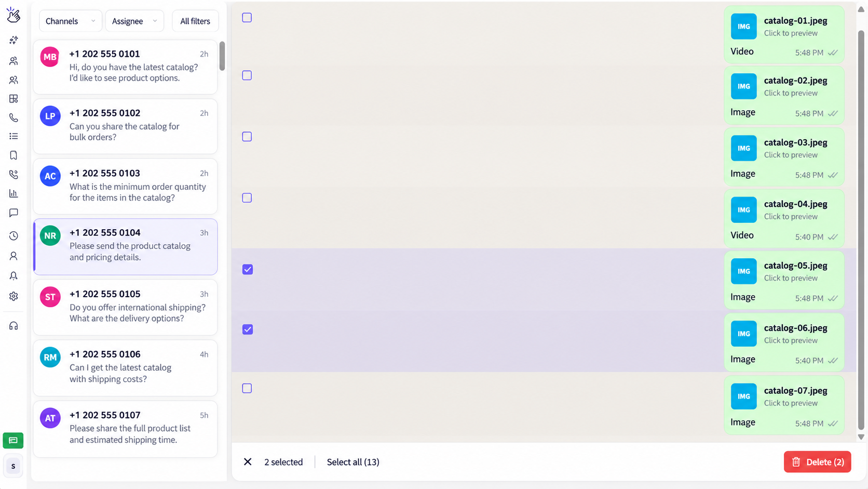
Task: Tick the checkbox for catalog-04.jpeg message
Action: (247, 198)
